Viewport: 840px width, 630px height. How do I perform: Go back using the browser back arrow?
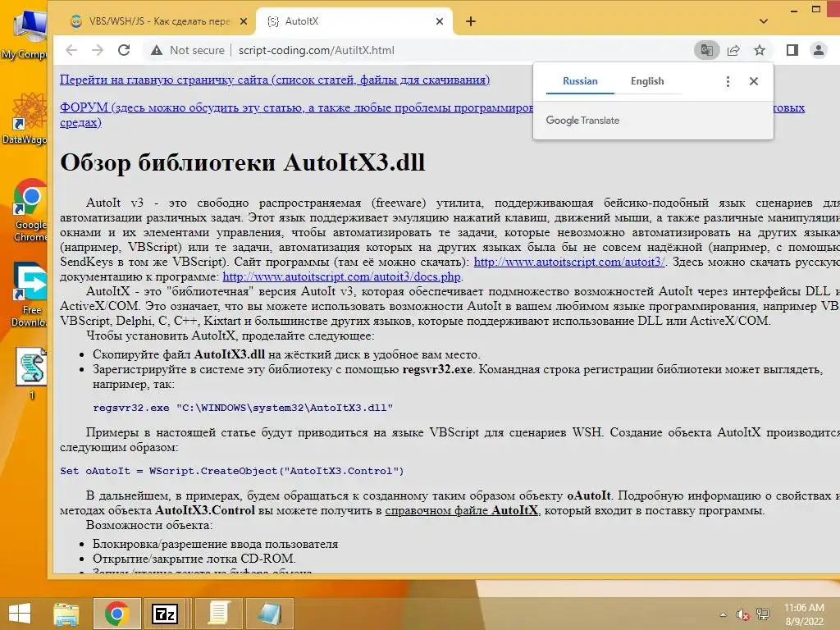[x=71, y=50]
